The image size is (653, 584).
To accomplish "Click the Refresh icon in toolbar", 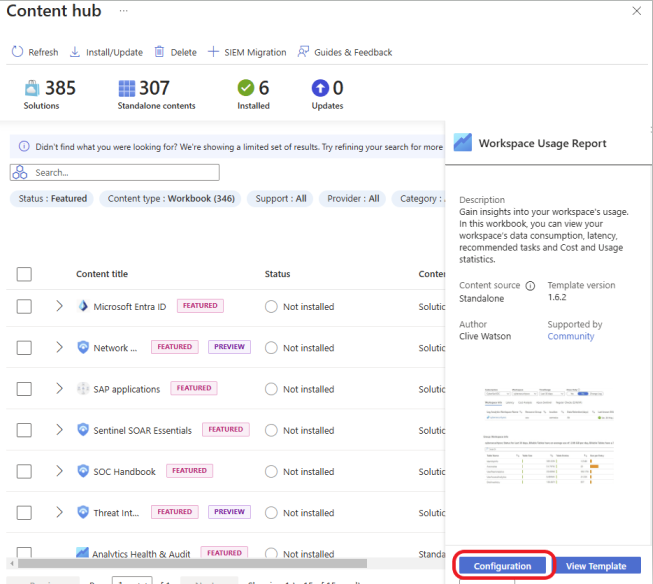I will pyautogui.click(x=17, y=52).
